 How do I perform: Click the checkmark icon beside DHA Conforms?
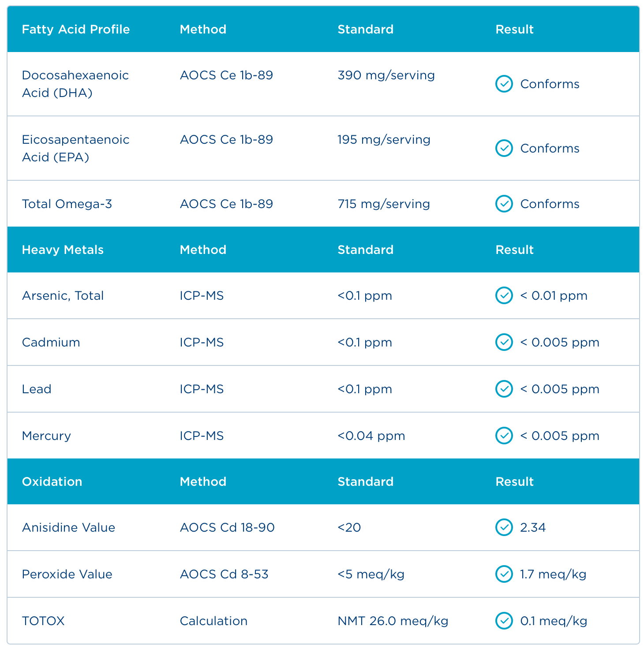(x=504, y=84)
